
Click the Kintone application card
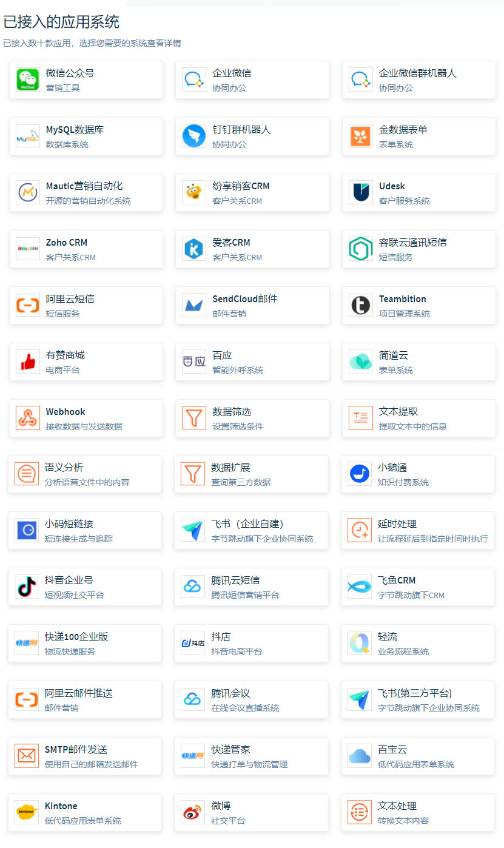pyautogui.click(x=85, y=813)
